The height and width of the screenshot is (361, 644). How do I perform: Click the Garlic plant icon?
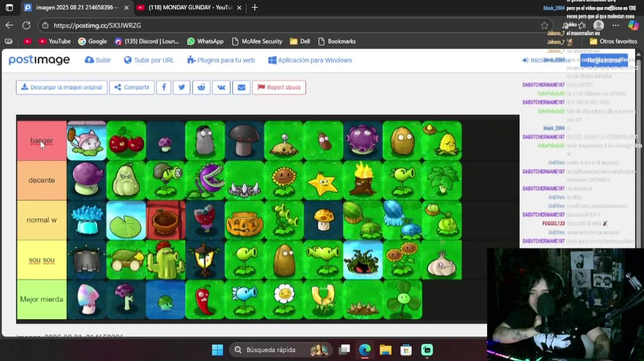click(441, 260)
